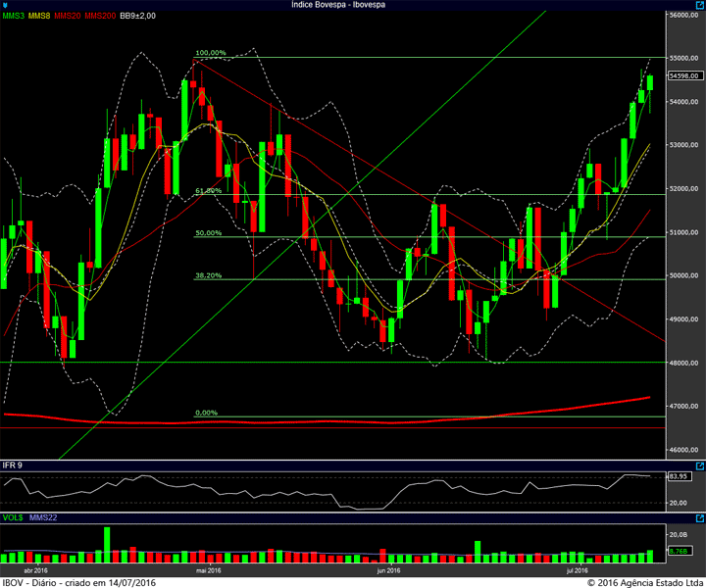Click the 100,00% Fibonacci level label

click(210, 53)
